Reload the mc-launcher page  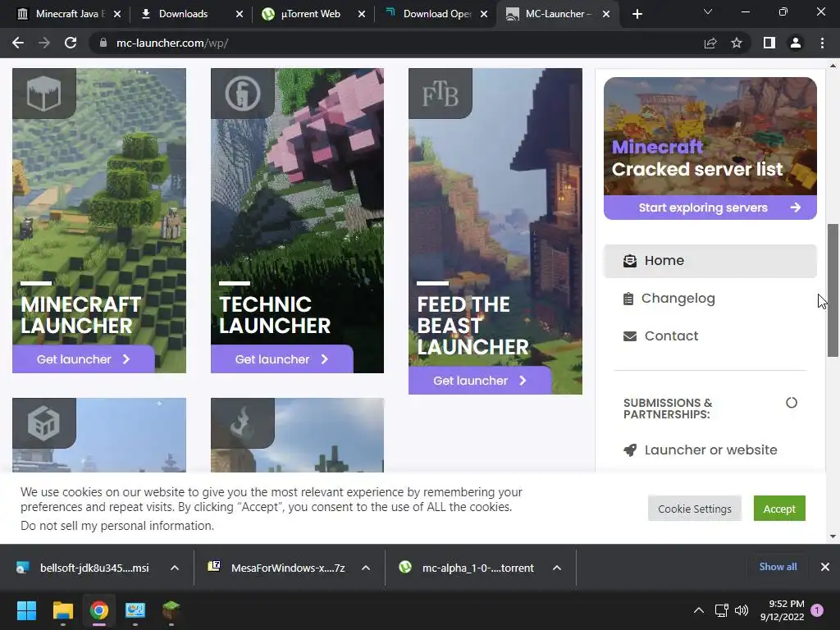pos(71,43)
